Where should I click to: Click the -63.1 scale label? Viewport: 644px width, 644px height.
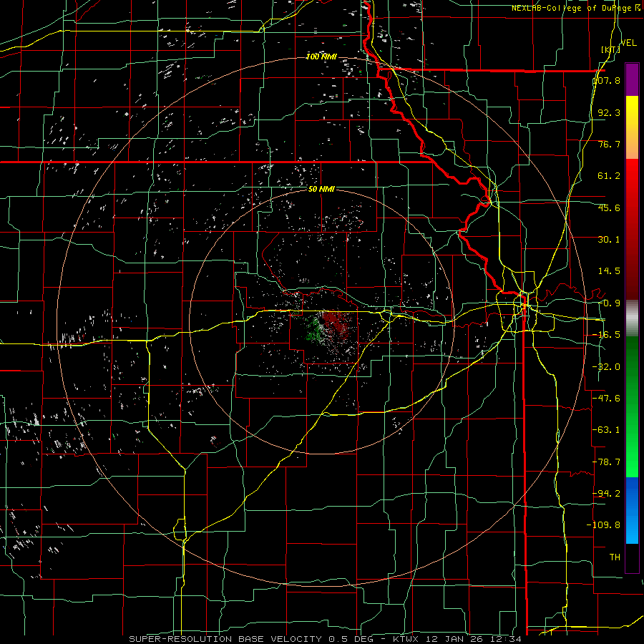(607, 430)
